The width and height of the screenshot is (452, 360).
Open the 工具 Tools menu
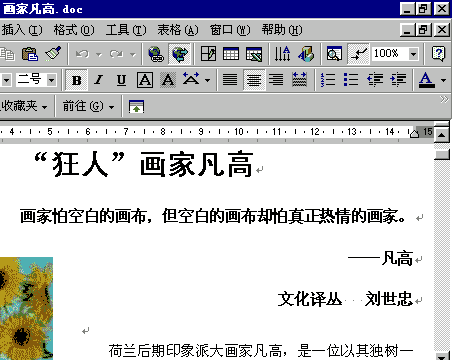(126, 30)
